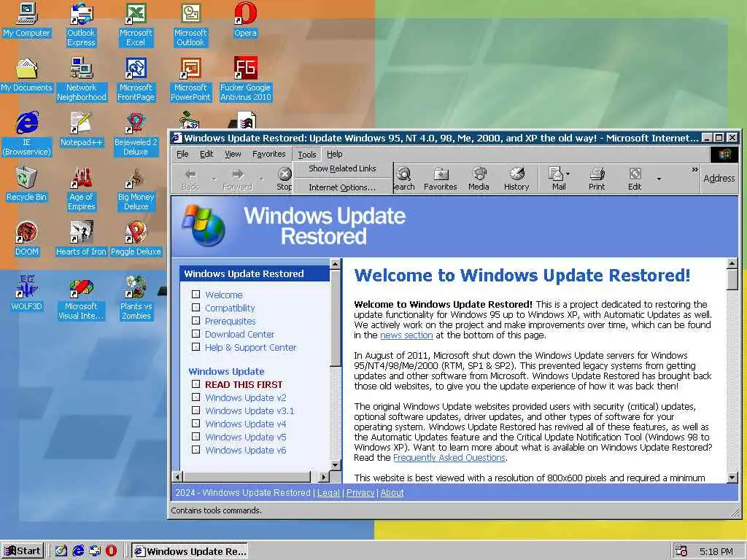Open My Documents folder icon

27,75
